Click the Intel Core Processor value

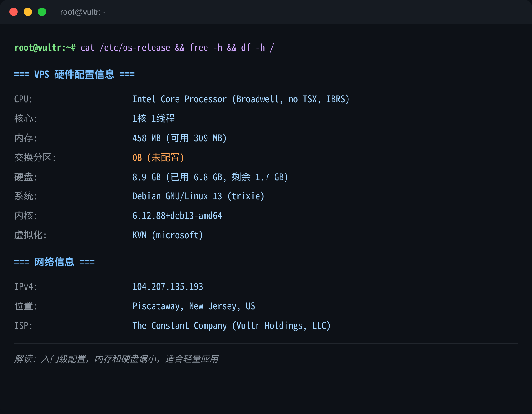click(241, 99)
